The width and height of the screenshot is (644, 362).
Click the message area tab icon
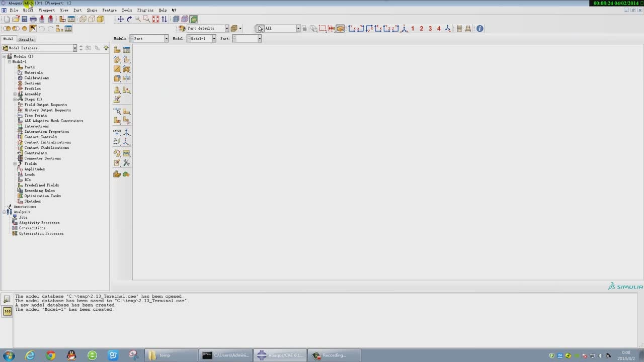pyautogui.click(x=7, y=300)
